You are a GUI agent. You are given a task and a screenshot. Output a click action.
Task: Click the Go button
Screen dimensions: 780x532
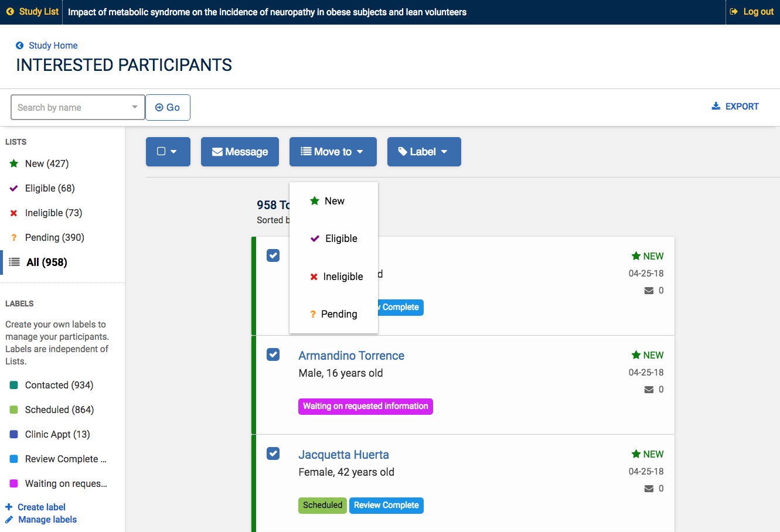tap(168, 107)
